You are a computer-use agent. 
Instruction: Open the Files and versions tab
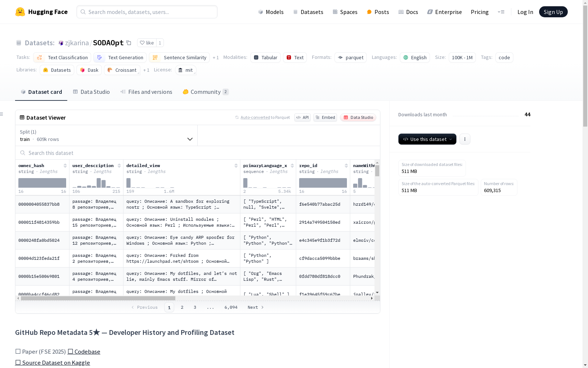point(146,92)
